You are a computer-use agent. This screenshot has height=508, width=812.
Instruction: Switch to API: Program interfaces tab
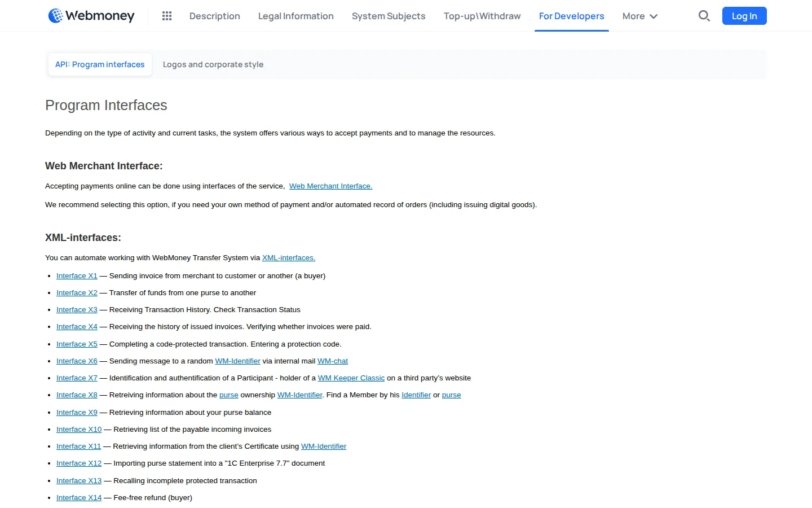point(100,64)
